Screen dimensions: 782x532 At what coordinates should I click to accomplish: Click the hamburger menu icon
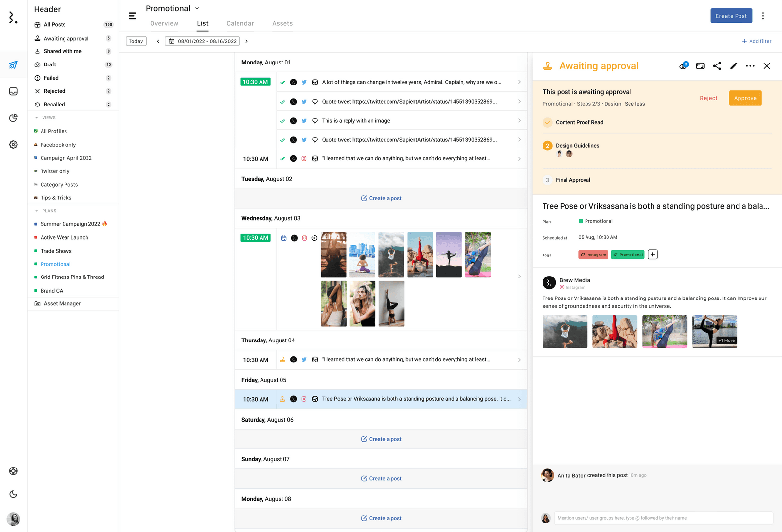click(132, 16)
